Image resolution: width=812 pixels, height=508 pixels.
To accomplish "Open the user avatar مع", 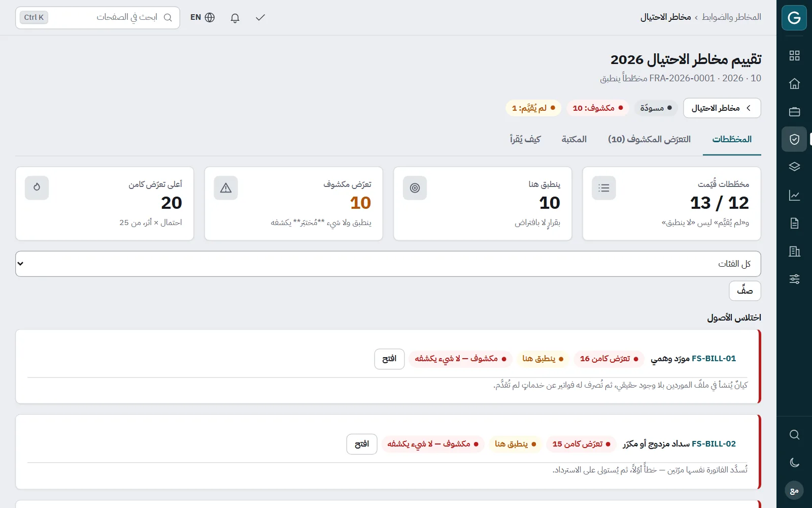I will (x=794, y=490).
